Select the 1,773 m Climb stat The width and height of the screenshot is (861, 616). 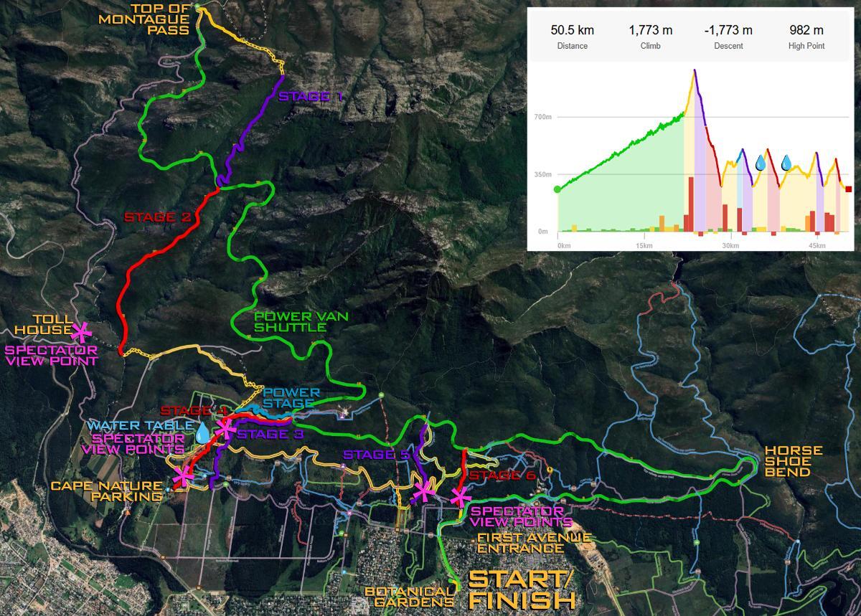pos(650,37)
